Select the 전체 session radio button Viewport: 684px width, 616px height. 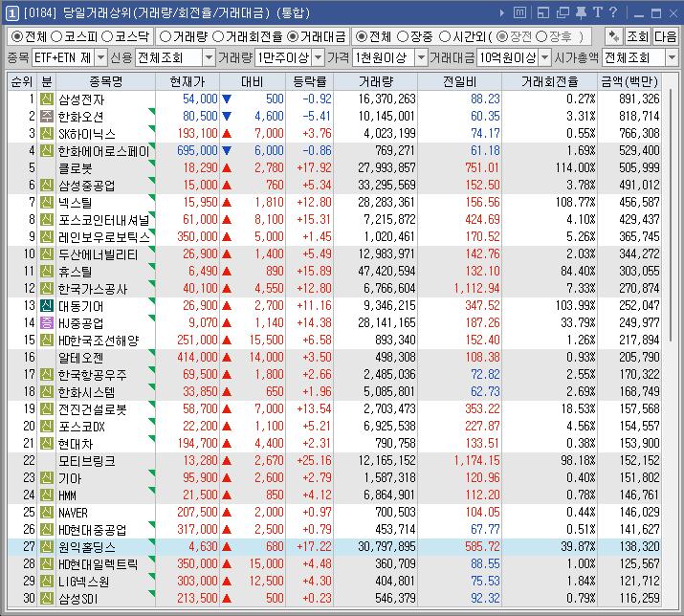tap(362, 36)
